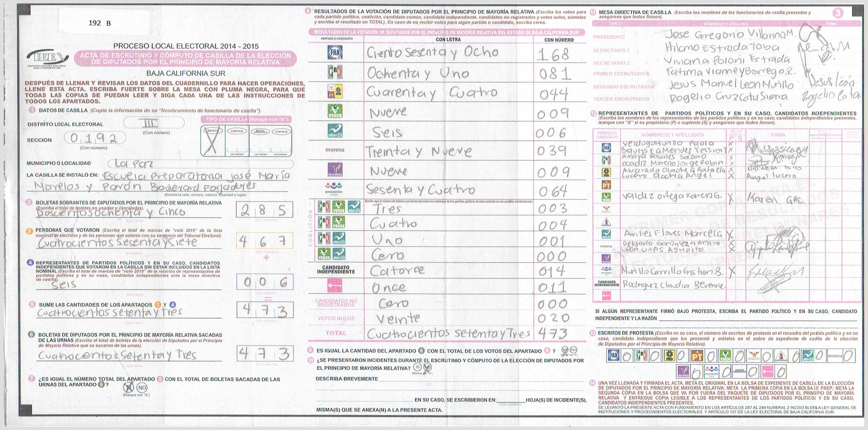
Task: Select VERDE logo in coalition row 'Cero'
Action: click(x=324, y=254)
